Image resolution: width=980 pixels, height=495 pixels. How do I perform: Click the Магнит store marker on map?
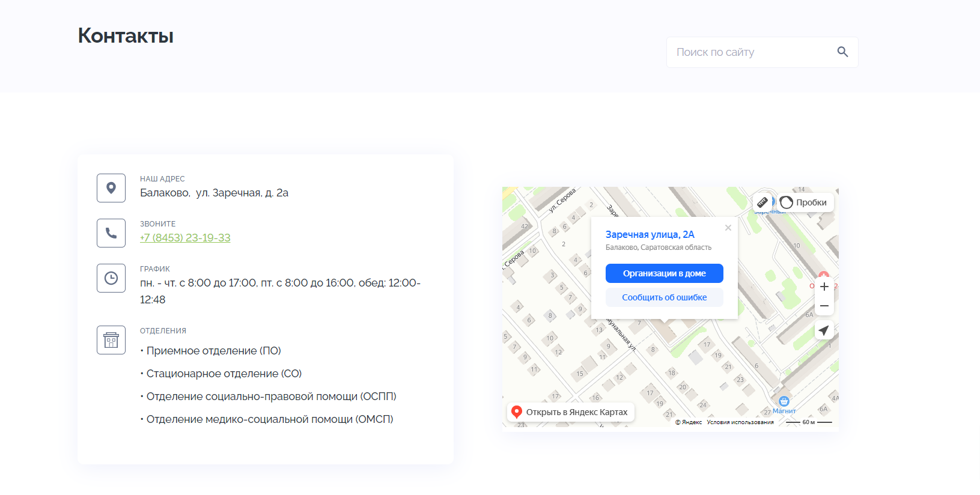pyautogui.click(x=784, y=402)
